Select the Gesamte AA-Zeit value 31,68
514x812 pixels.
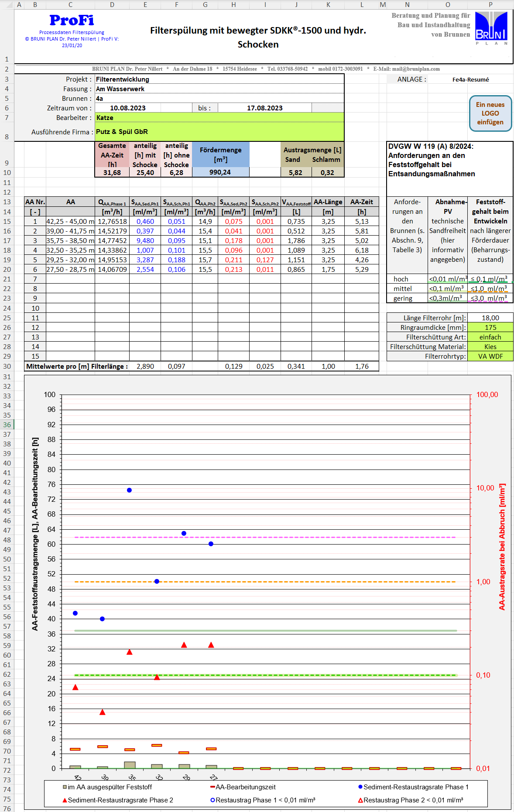112,172
